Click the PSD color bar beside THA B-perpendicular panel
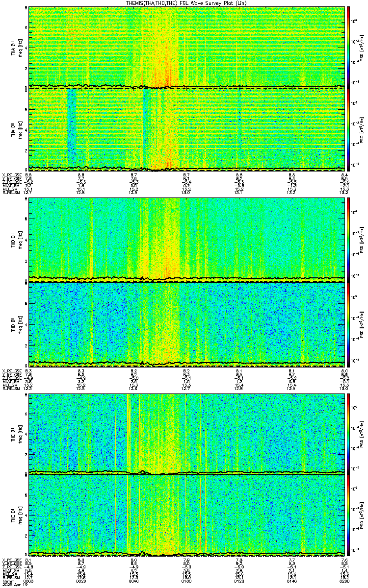 348,48
